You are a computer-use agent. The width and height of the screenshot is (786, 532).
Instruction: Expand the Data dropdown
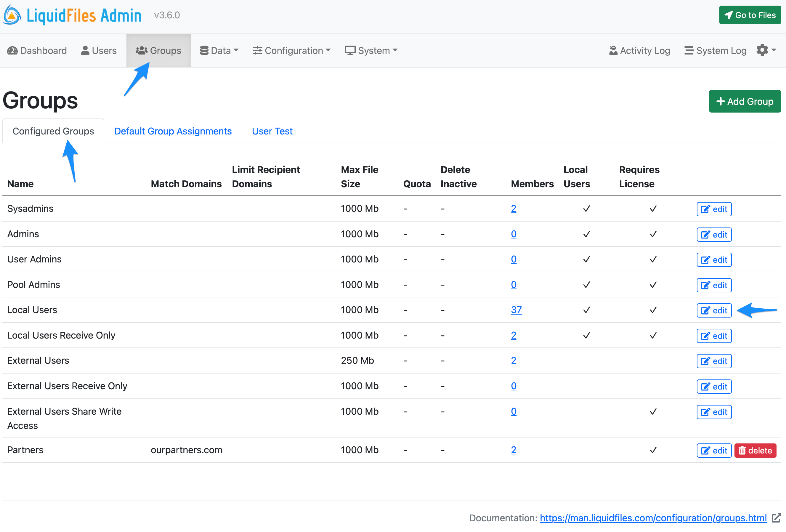tap(219, 50)
